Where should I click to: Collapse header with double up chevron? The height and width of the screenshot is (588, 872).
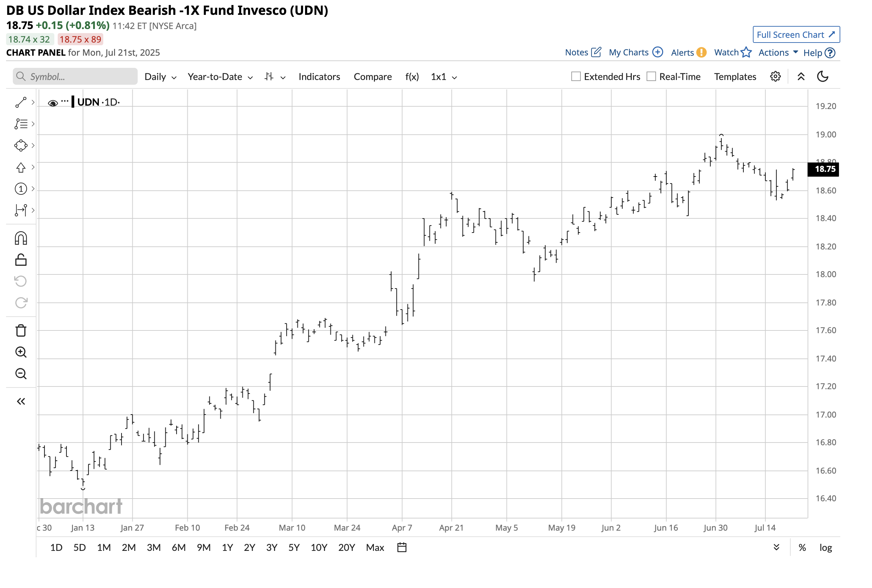(801, 77)
